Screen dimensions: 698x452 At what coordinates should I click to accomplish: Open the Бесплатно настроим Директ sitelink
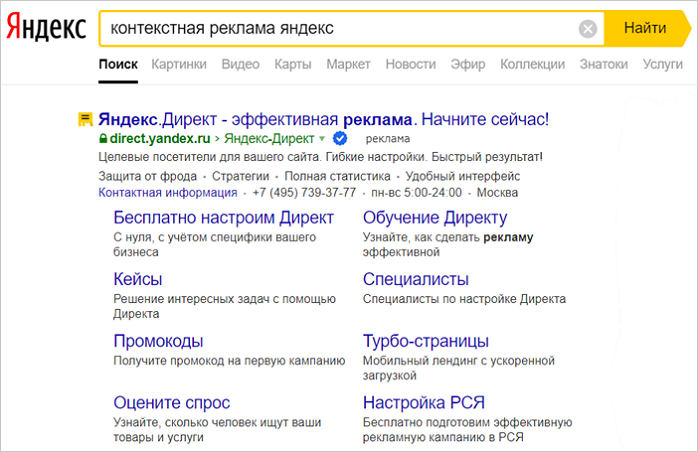[x=223, y=218]
